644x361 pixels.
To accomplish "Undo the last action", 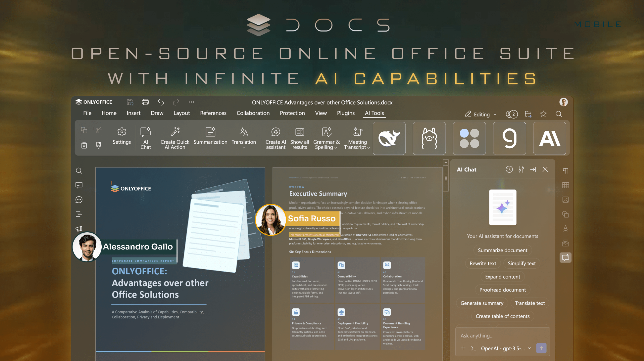I will [x=161, y=102].
